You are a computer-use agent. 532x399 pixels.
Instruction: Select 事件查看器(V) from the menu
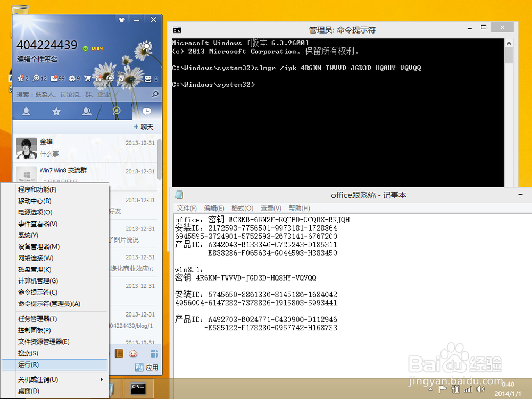click(55, 224)
